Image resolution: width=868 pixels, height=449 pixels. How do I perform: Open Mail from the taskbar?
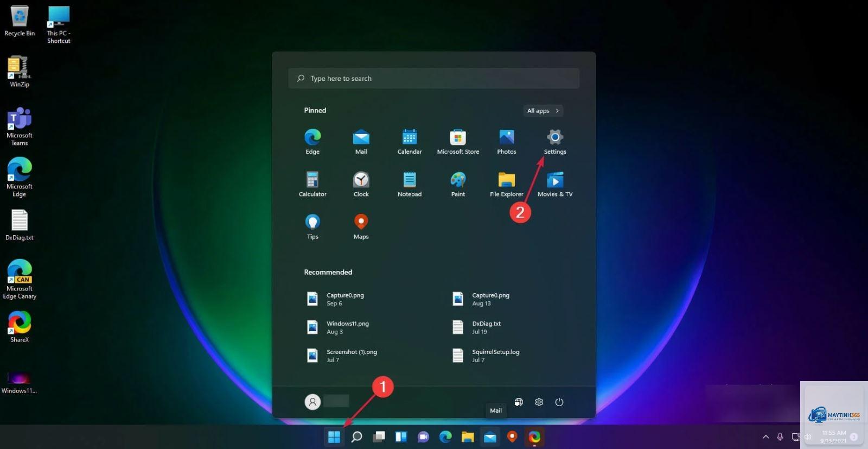(x=490, y=437)
